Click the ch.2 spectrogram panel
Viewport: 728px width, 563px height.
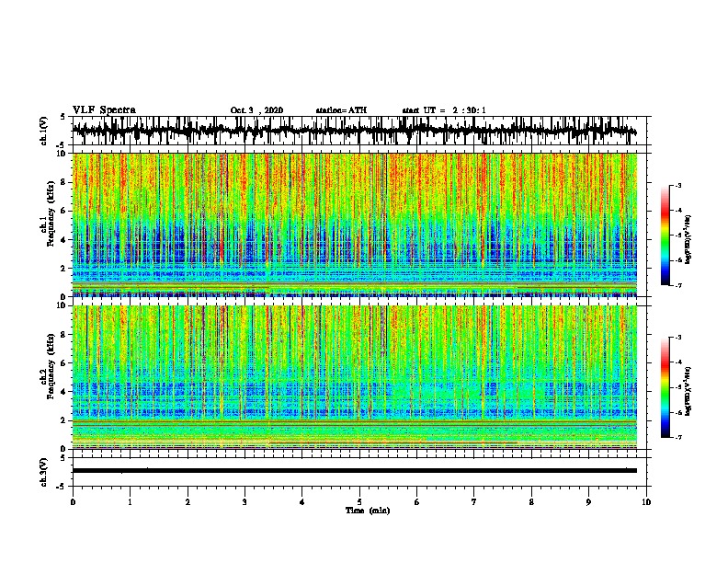click(x=354, y=377)
